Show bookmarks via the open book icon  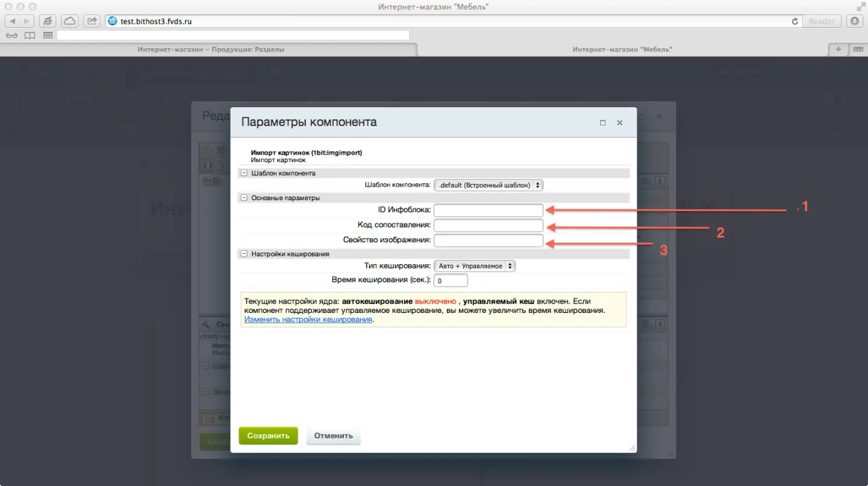click(x=30, y=35)
